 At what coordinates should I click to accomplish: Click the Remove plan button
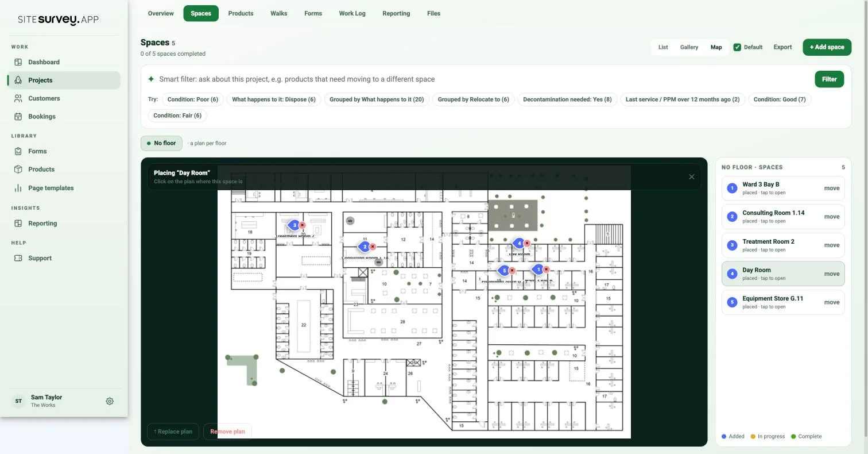click(x=227, y=432)
